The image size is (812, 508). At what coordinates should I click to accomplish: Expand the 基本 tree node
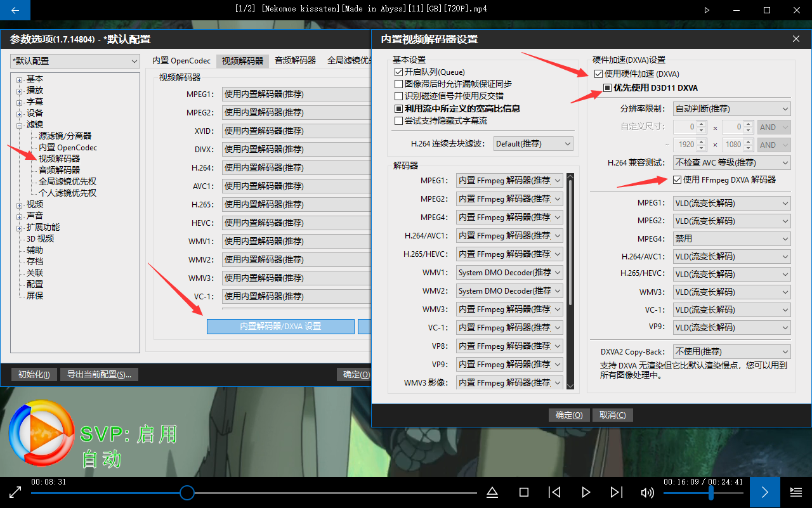20,79
